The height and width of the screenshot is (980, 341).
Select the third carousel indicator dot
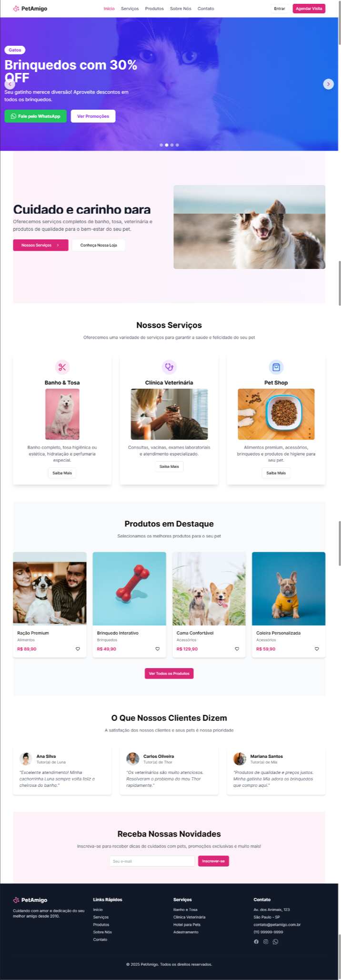coord(172,144)
